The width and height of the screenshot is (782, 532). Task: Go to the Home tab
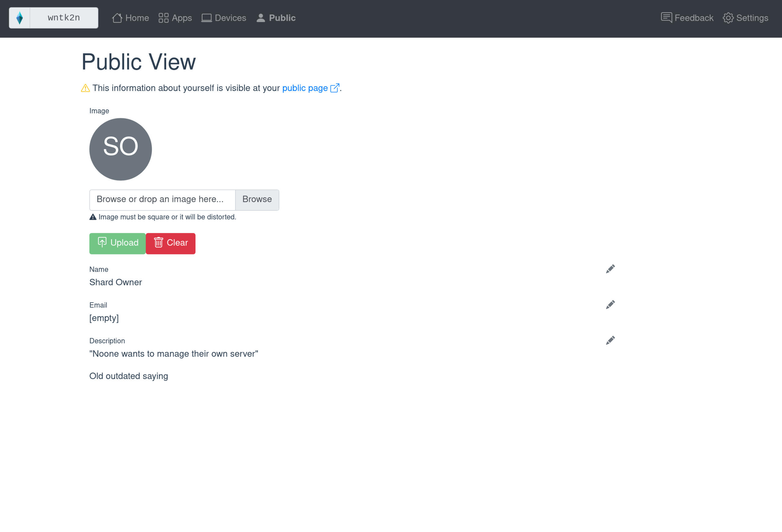[130, 18]
